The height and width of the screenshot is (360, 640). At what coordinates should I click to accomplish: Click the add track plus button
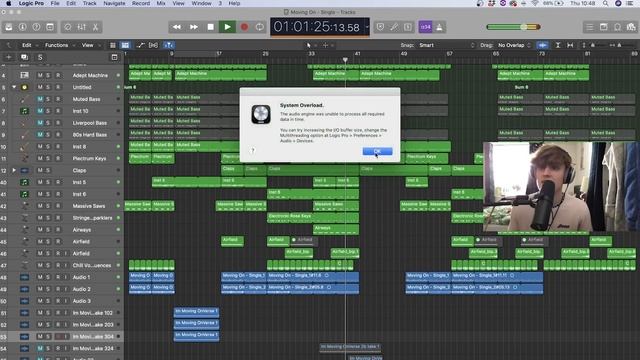pos(9,57)
